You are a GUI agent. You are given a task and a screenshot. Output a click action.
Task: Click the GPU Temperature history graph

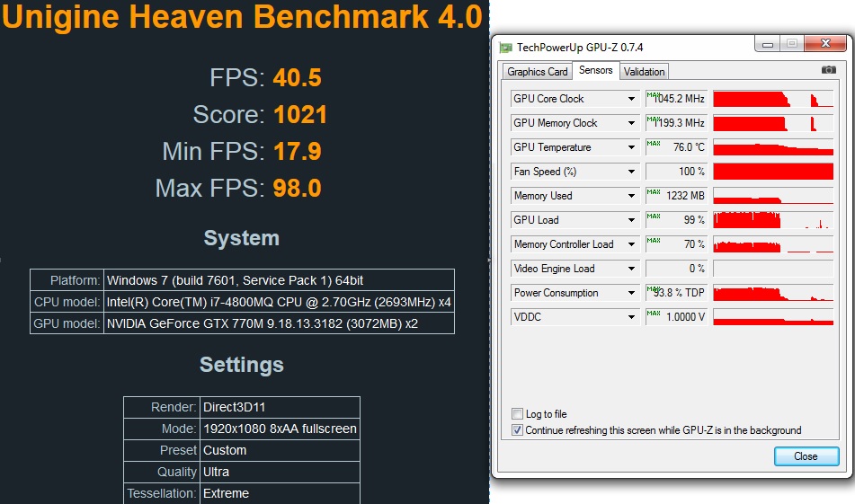click(x=773, y=147)
